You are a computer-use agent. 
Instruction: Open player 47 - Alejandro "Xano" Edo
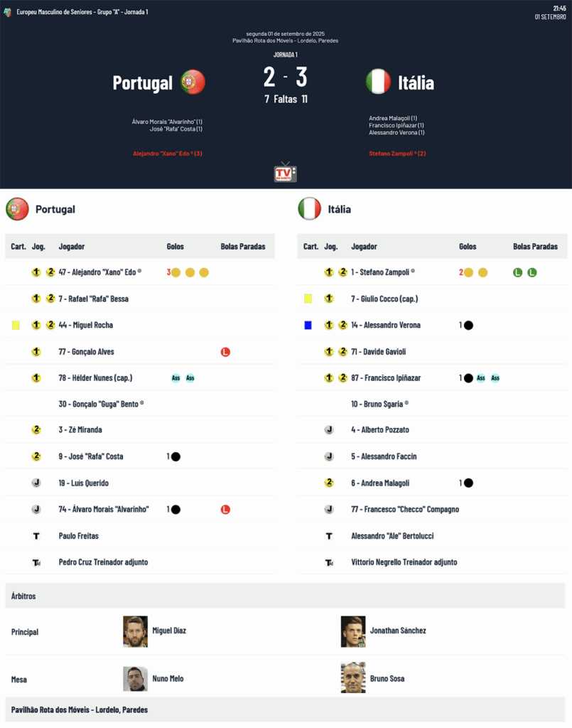100,272
